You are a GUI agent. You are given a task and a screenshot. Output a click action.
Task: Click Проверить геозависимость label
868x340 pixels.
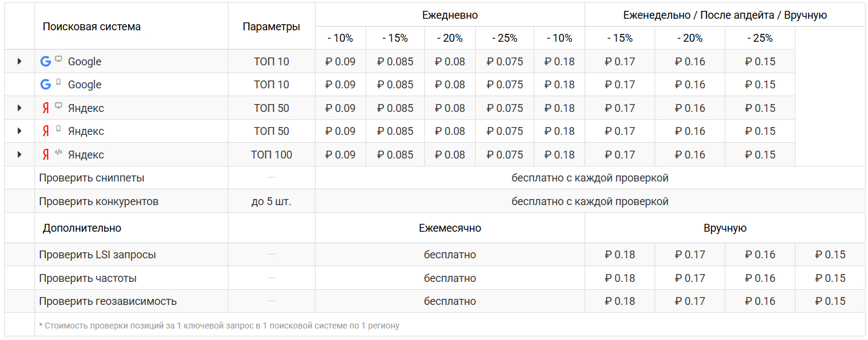108,301
